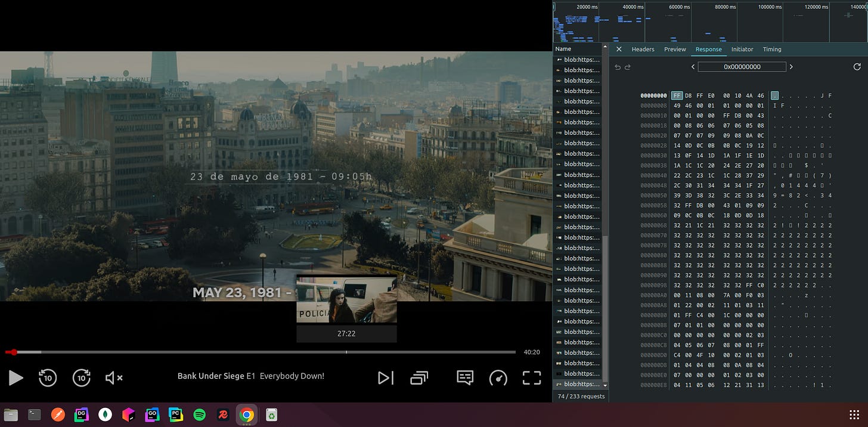Click the hex offset 00000010
Screen dimensions: 868x427
pos(653,116)
